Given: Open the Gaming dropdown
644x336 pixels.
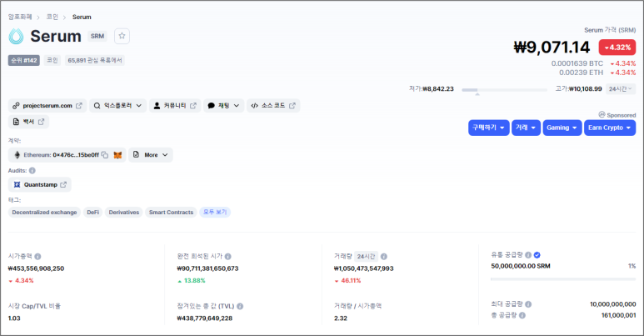Looking at the screenshot, I should 562,128.
